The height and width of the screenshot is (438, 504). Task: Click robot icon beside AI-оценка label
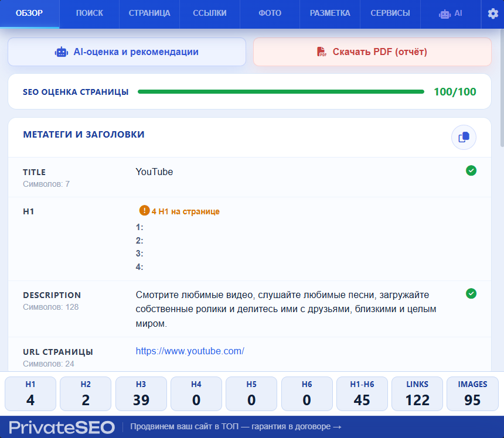pos(61,52)
